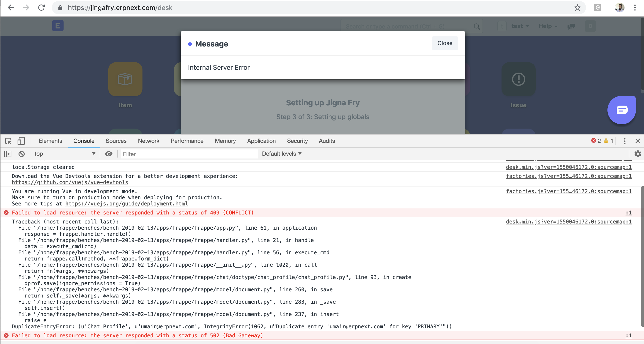Select the Console tab
Screen dimensions: 644x344
[84, 141]
